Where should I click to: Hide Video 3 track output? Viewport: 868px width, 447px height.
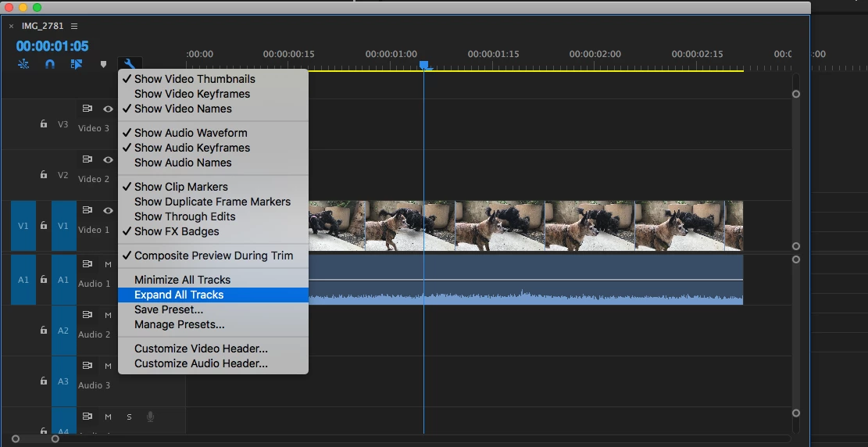[x=108, y=109]
